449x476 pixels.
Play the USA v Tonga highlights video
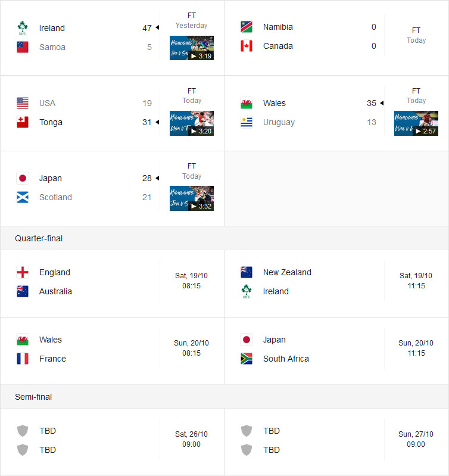(191, 123)
